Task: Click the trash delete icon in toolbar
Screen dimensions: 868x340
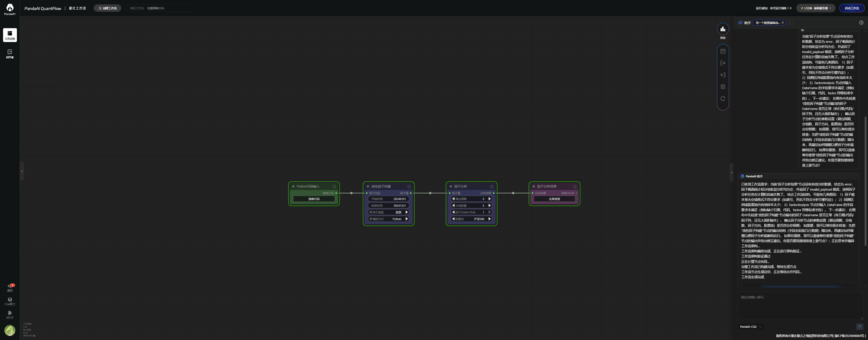Action: point(722,87)
